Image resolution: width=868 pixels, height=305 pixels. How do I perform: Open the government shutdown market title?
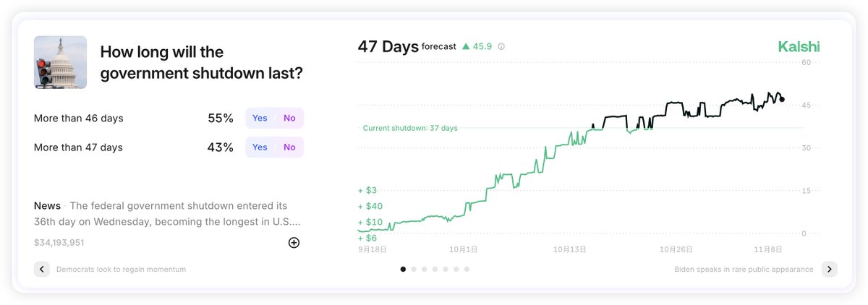tap(201, 62)
